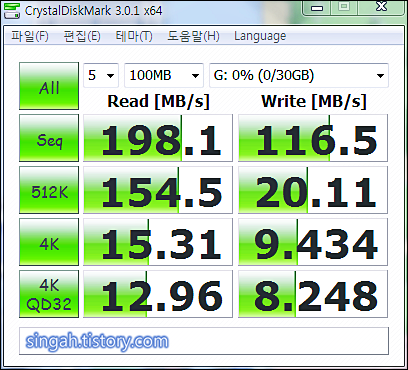
Task: Click the Seq write result 116.5
Action: [313, 138]
